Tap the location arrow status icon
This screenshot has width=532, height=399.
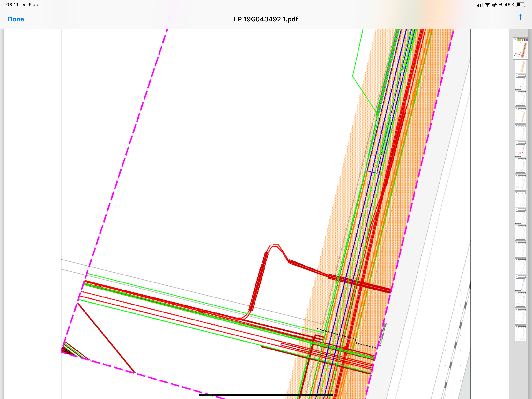(x=501, y=5)
